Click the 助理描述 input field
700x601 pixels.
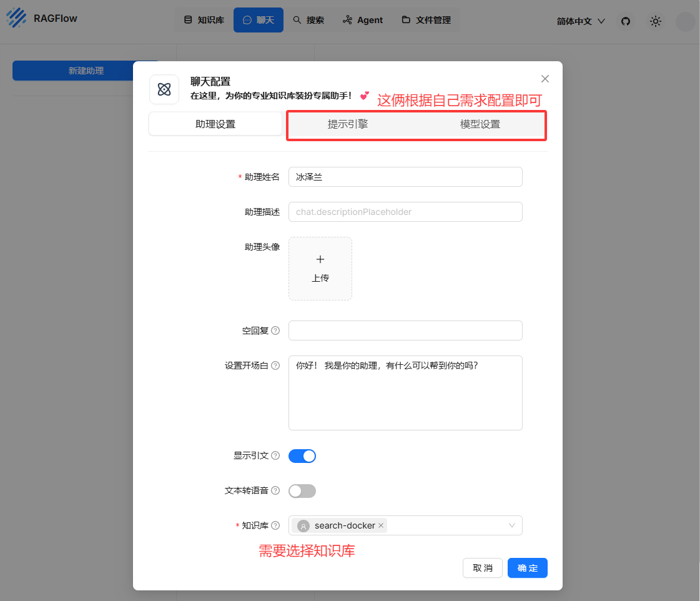tap(405, 212)
